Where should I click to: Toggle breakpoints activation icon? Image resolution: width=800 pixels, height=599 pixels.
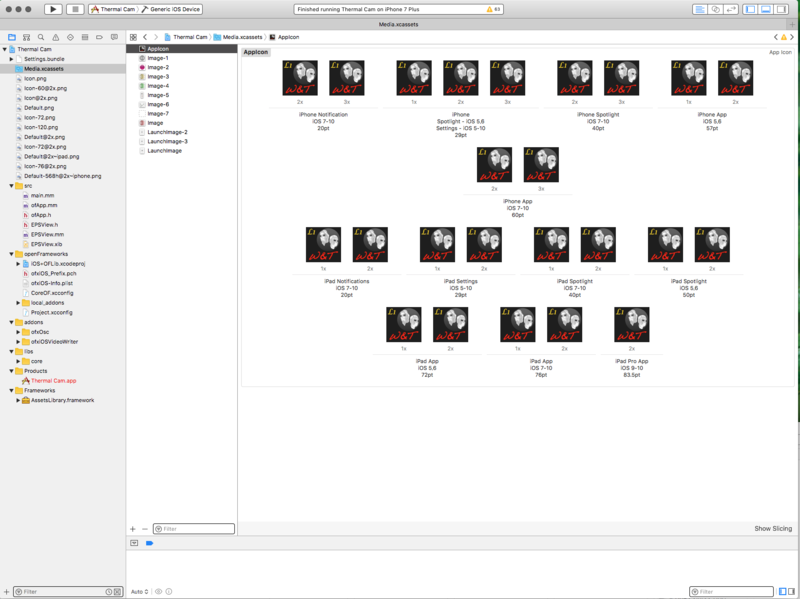coord(149,543)
